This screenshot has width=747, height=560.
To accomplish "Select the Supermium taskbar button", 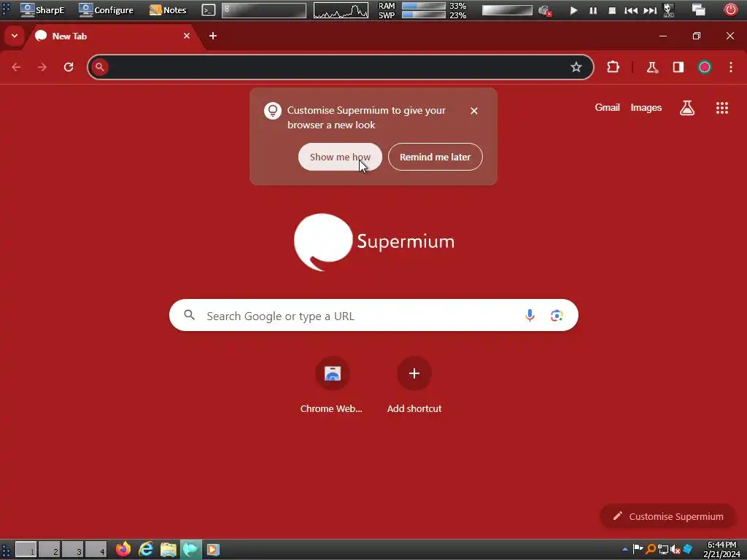I will [190, 549].
